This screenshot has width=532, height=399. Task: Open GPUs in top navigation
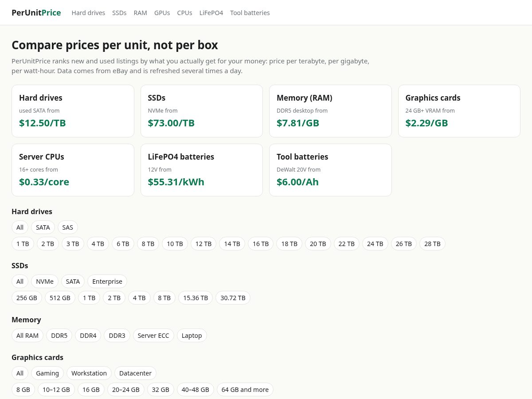(162, 13)
